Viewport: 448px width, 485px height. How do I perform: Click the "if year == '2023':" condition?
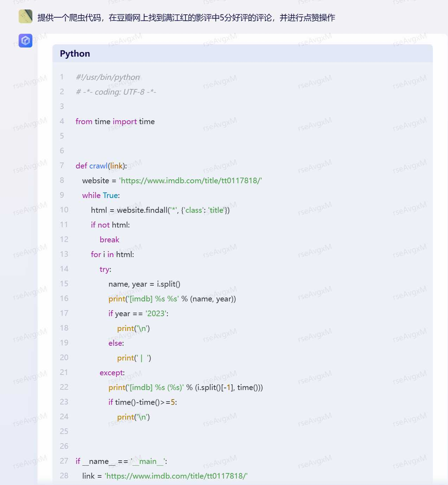138,313
